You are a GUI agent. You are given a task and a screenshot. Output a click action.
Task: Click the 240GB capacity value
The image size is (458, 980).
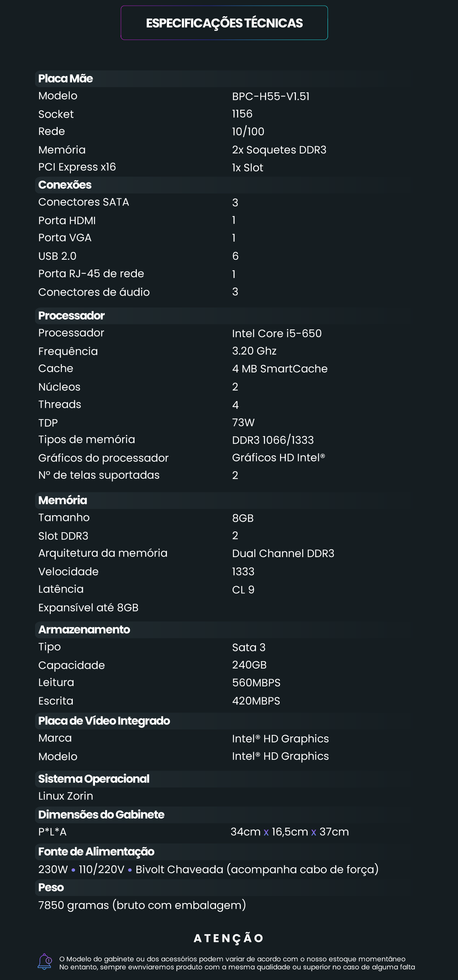pos(249,665)
